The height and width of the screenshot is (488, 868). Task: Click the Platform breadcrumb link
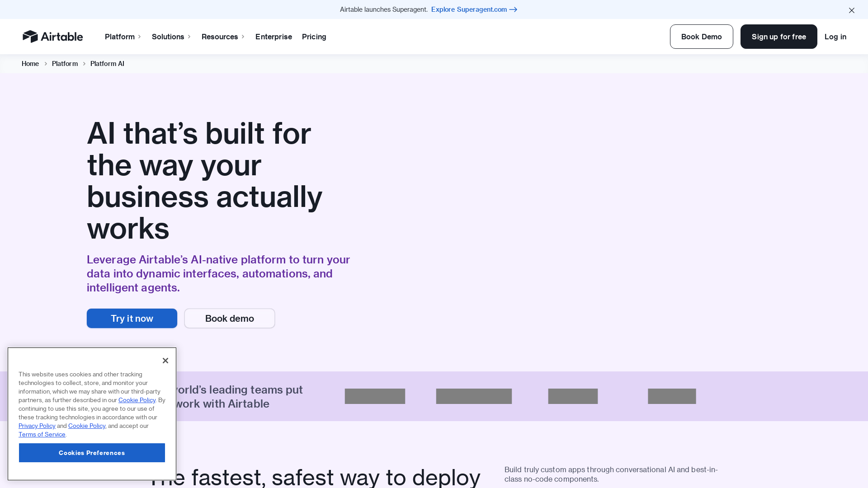coord(65,64)
